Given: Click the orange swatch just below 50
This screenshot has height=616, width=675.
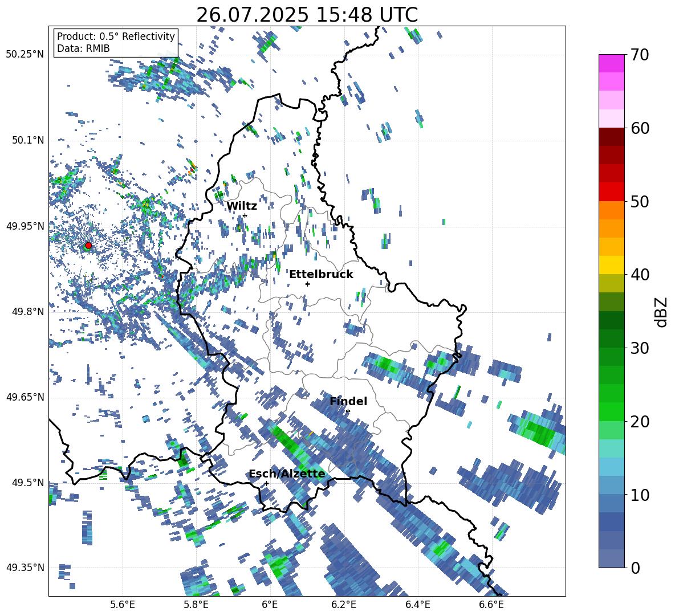Looking at the screenshot, I should point(611,210).
